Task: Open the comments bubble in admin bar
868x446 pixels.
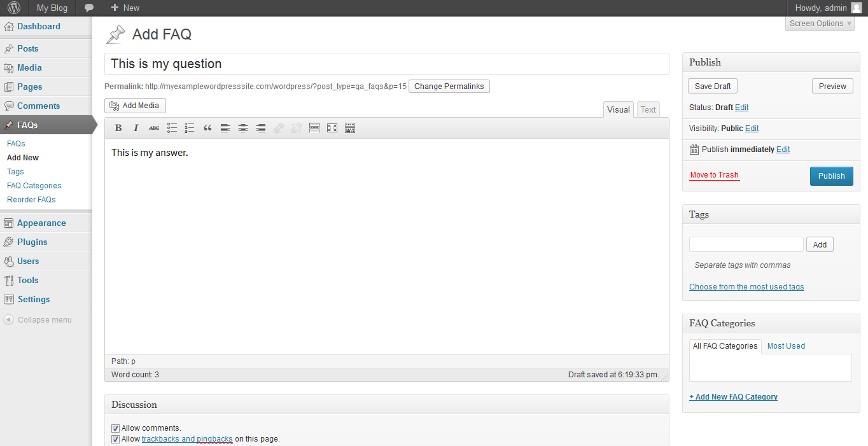Action: tap(89, 8)
